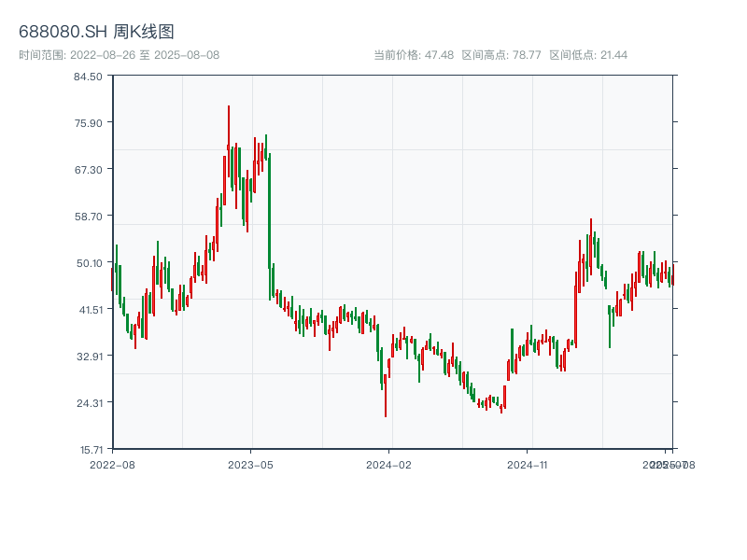Click y-axis label 24.31

tap(90, 403)
